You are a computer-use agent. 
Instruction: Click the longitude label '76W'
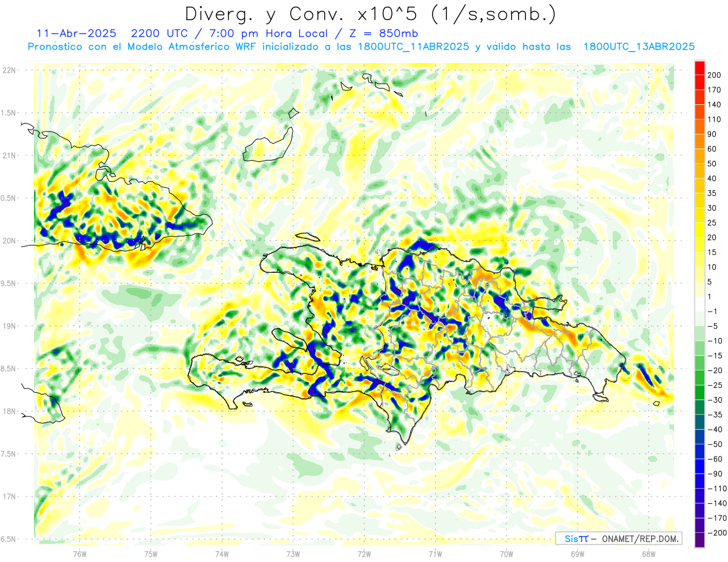pos(79,554)
